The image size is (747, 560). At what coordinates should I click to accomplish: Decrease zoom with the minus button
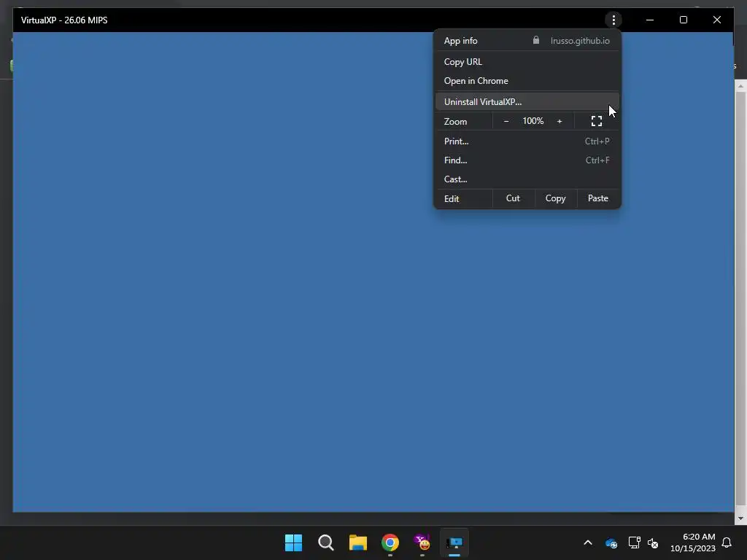(x=506, y=122)
